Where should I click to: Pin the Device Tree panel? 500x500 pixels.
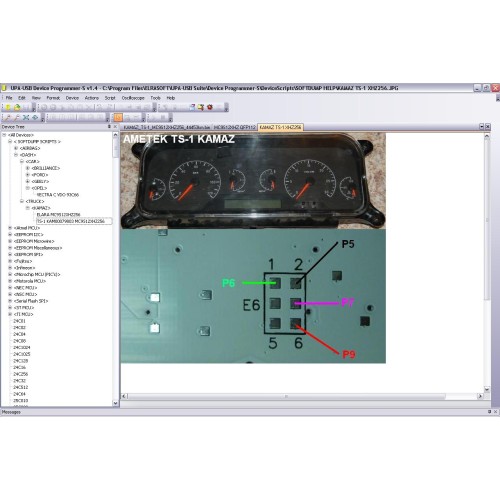[109, 127]
